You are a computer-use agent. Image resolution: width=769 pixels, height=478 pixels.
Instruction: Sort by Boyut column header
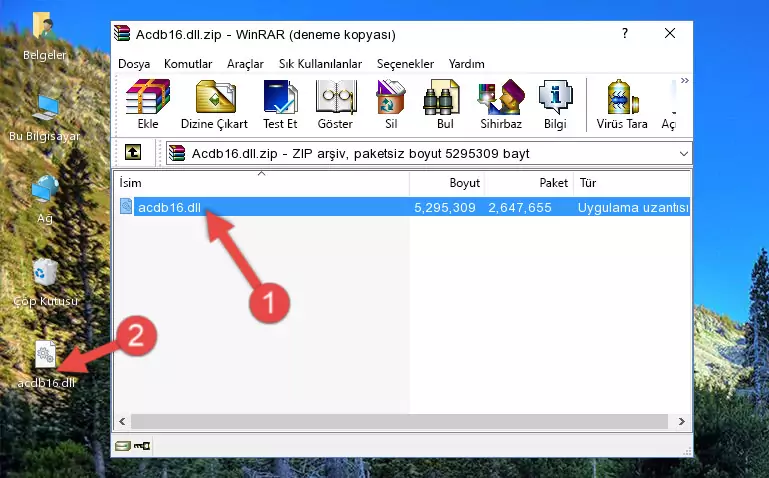(447, 183)
